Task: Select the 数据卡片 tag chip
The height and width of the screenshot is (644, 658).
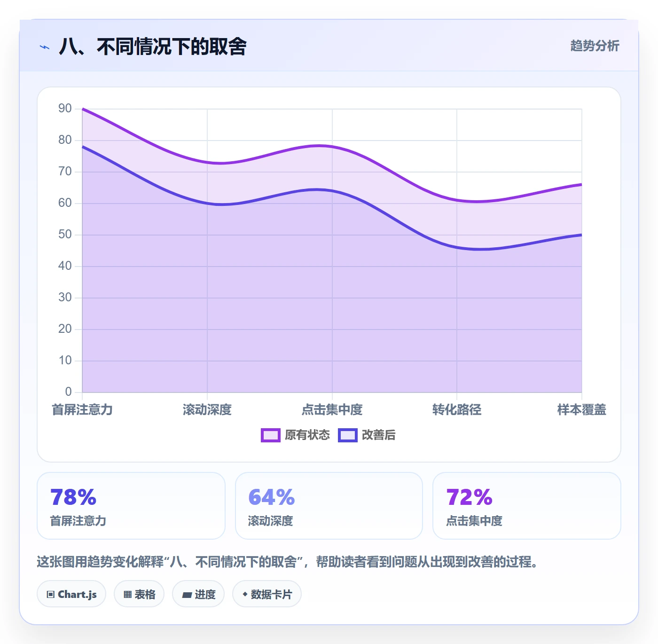Action: [x=267, y=594]
